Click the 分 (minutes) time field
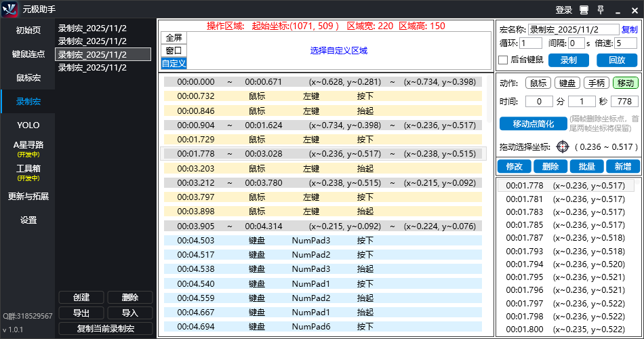This screenshot has height=339, width=644. click(539, 102)
